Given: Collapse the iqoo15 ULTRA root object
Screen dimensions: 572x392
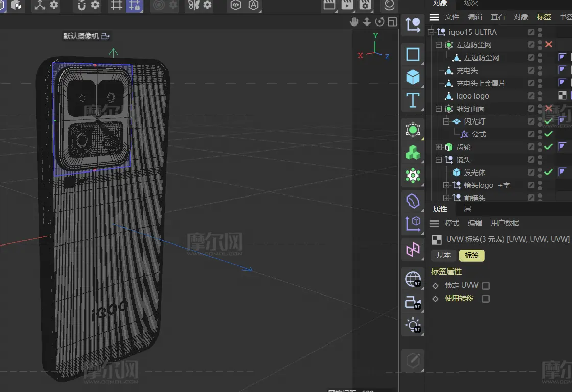Looking at the screenshot, I should (x=431, y=32).
